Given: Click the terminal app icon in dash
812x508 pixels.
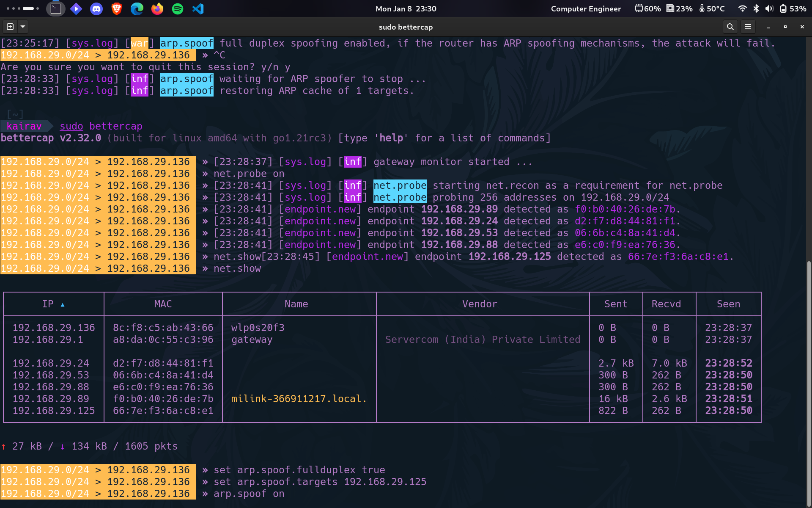Looking at the screenshot, I should point(56,8).
